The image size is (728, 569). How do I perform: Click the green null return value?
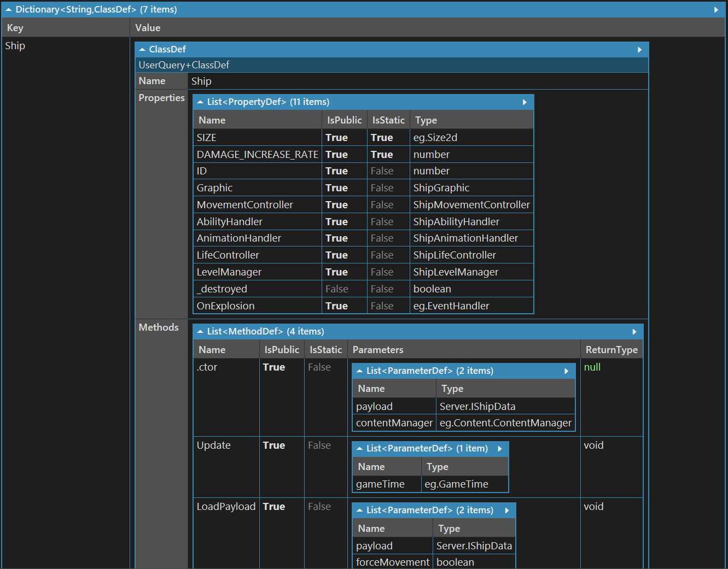pyautogui.click(x=592, y=367)
